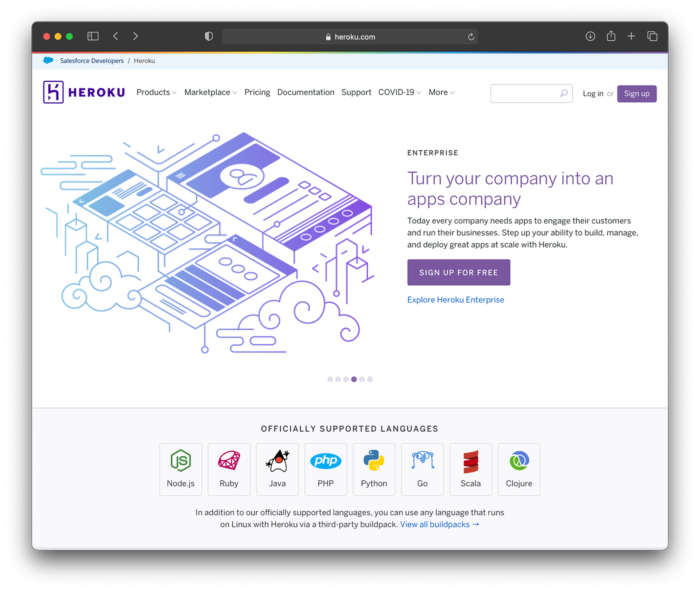Select the Node.js language tile

[x=180, y=469]
